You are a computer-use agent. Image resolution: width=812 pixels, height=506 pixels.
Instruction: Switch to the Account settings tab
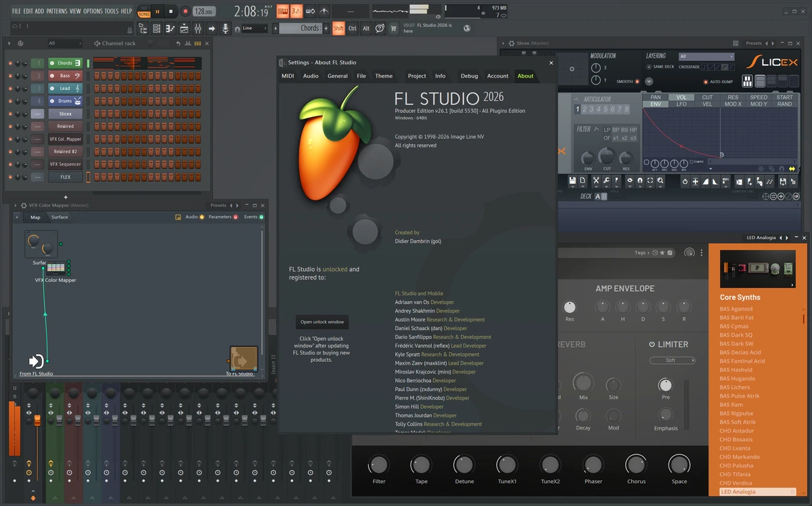497,76
